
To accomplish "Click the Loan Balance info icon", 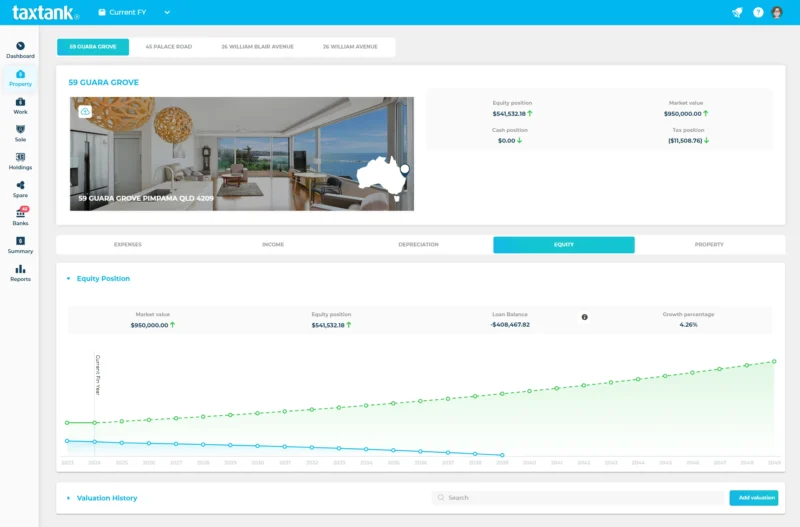I will pos(585,317).
